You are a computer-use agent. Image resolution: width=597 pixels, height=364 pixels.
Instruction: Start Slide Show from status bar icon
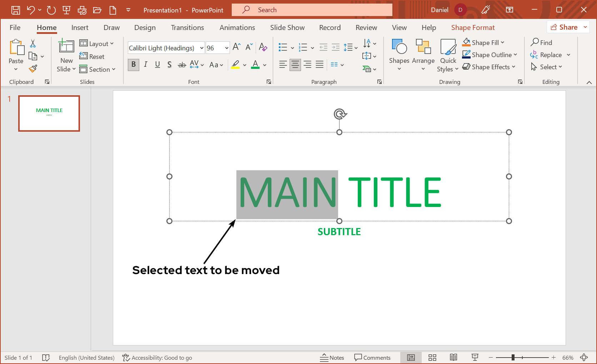point(475,358)
